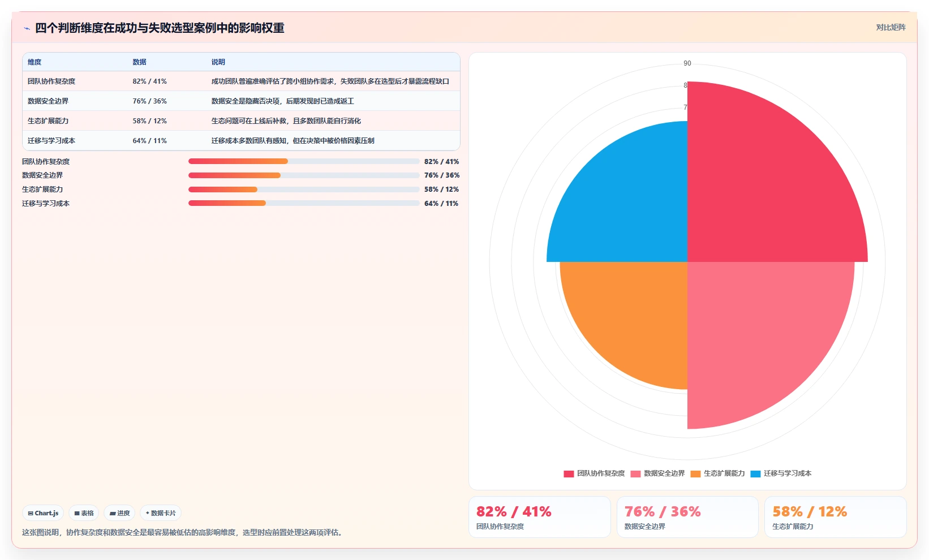The height and width of the screenshot is (560, 929).
Task: Click the 说明 column header
Action: [218, 62]
